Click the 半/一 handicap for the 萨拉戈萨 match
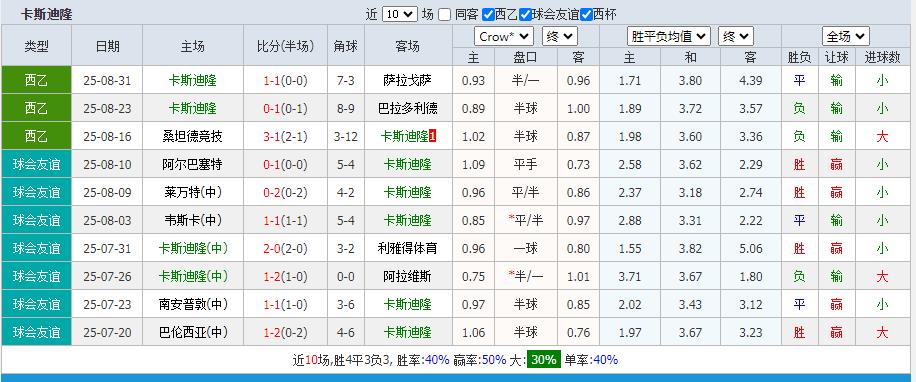Viewport: 916px width, 382px height. (x=526, y=80)
